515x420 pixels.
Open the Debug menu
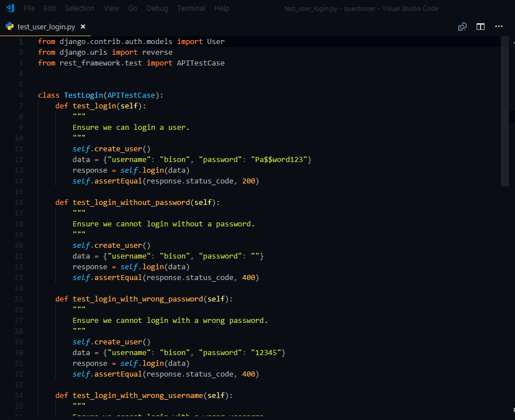[157, 8]
